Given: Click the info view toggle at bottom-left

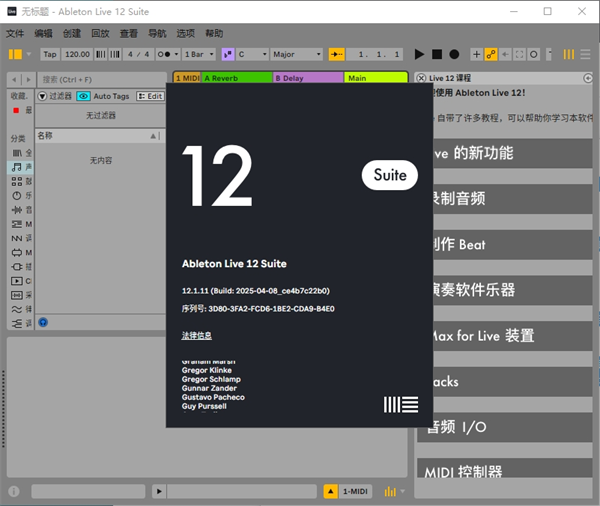Looking at the screenshot, I should tap(14, 491).
